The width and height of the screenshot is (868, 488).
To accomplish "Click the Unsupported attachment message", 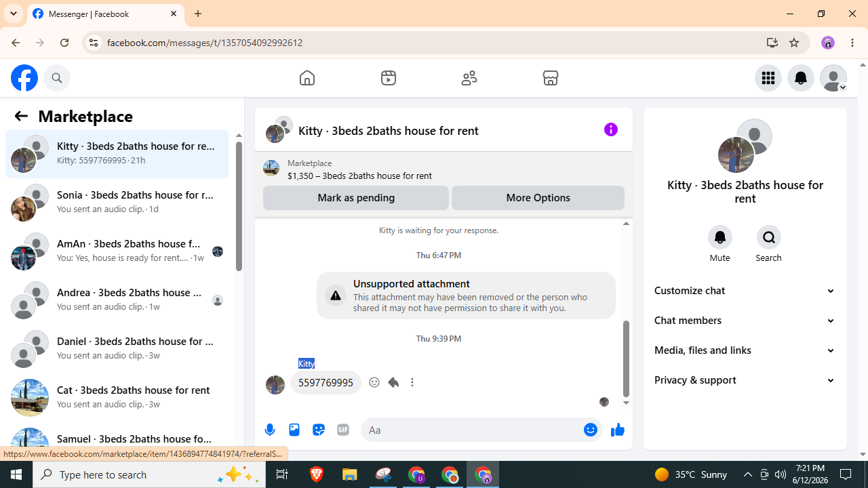I will click(466, 296).
